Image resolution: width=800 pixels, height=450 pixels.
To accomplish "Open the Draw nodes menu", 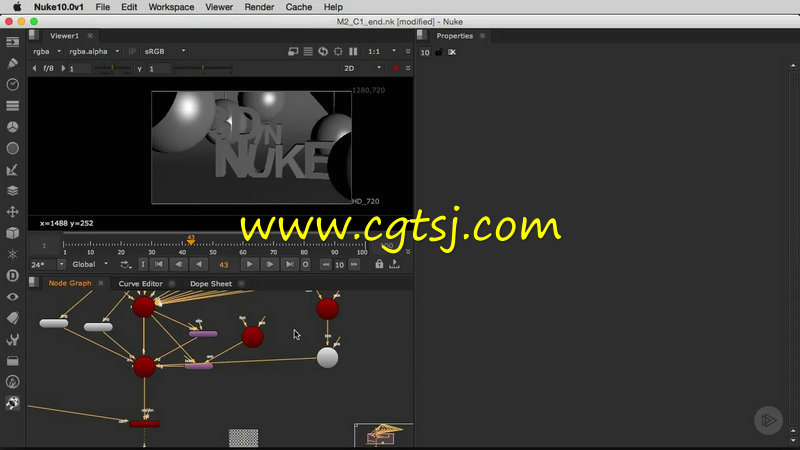I will [13, 63].
